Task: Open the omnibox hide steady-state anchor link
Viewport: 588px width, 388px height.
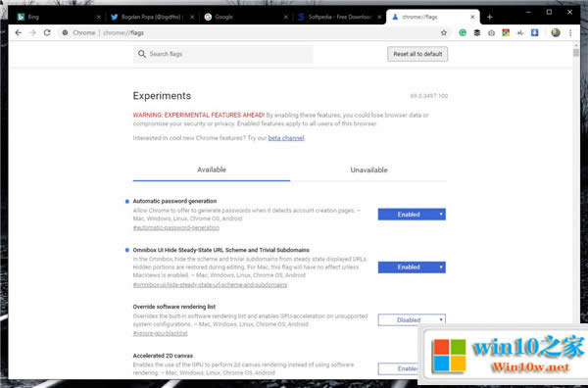Action: pyautogui.click(x=210, y=285)
